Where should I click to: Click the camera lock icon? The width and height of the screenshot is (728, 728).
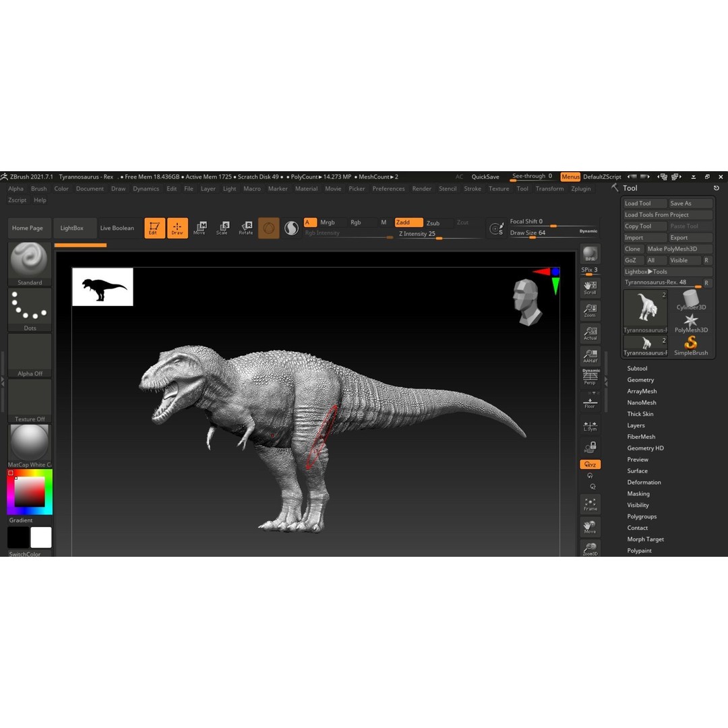coord(590,447)
